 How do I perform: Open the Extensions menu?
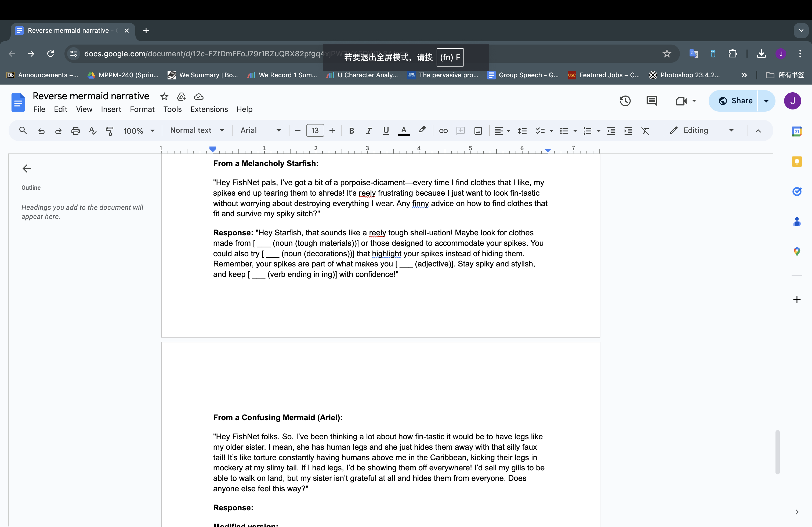point(209,109)
